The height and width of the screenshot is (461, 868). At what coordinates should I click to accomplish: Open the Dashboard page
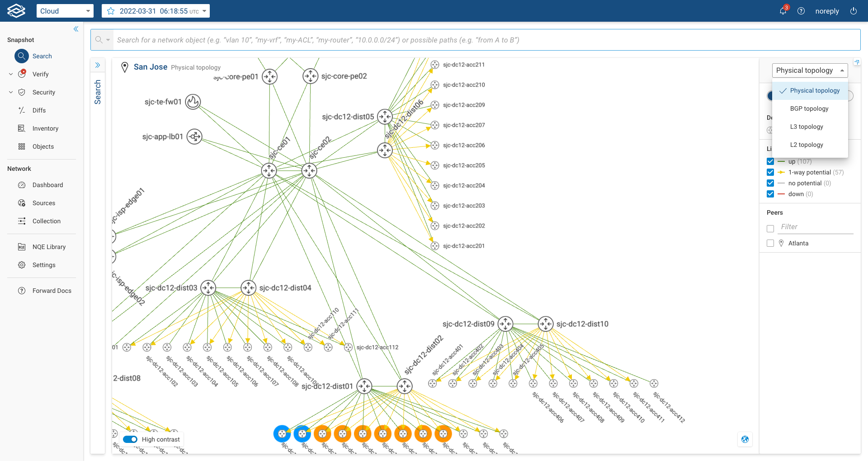pos(47,185)
